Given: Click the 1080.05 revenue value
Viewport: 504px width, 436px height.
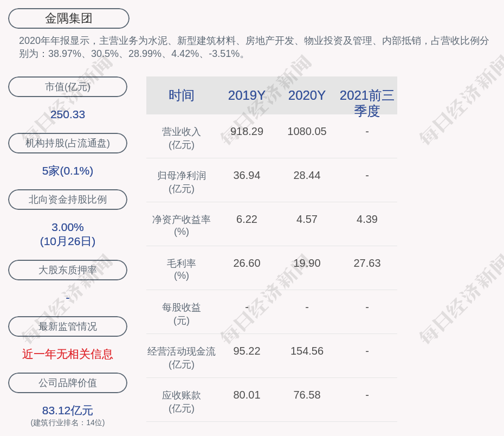Looking at the screenshot, I should pyautogui.click(x=307, y=131).
